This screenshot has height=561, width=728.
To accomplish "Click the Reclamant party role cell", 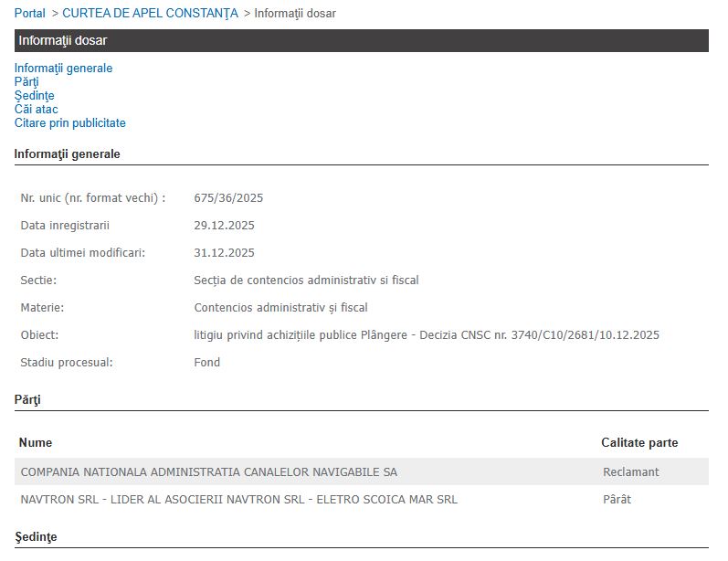I will [x=631, y=472].
